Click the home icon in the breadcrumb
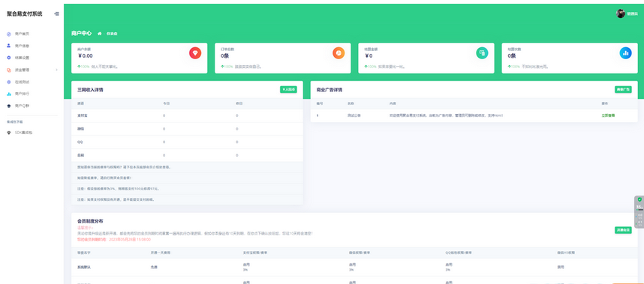This screenshot has height=284, width=644. pyautogui.click(x=99, y=34)
